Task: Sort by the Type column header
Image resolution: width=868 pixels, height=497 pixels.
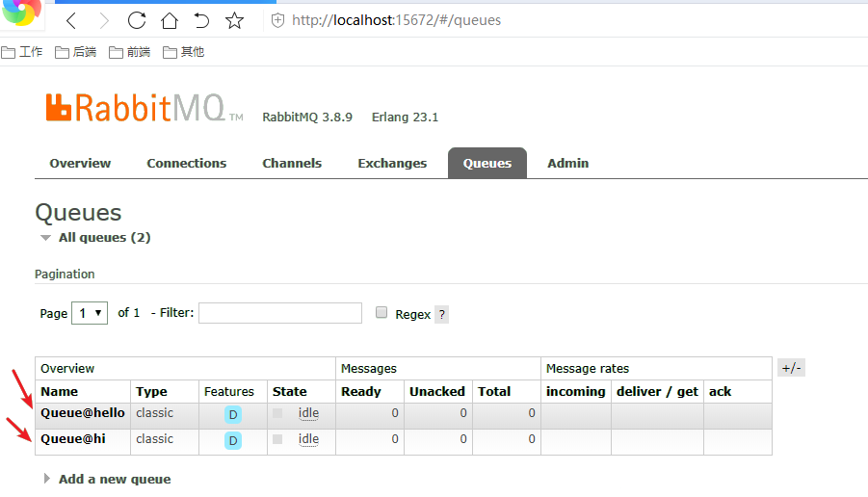Action: [x=151, y=392]
